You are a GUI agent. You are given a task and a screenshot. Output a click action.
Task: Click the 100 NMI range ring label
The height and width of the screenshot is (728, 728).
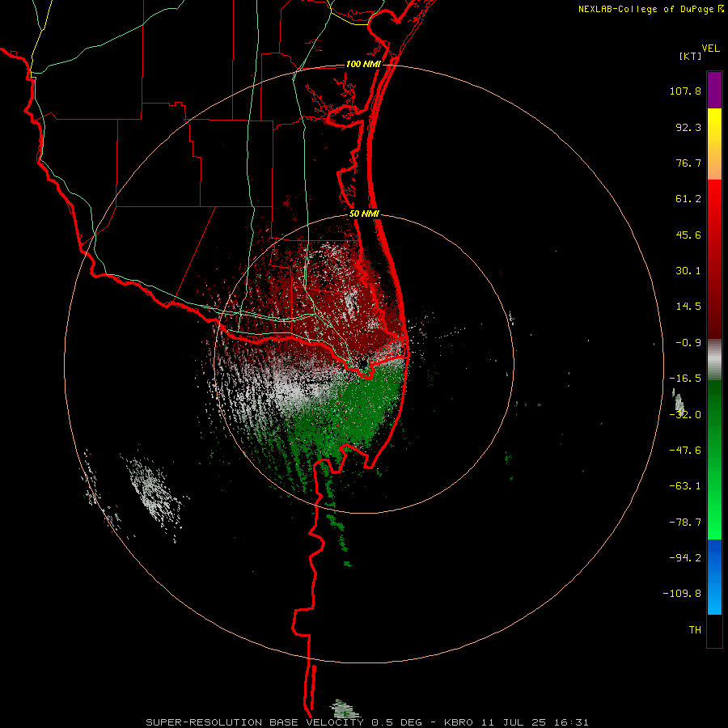tap(363, 64)
